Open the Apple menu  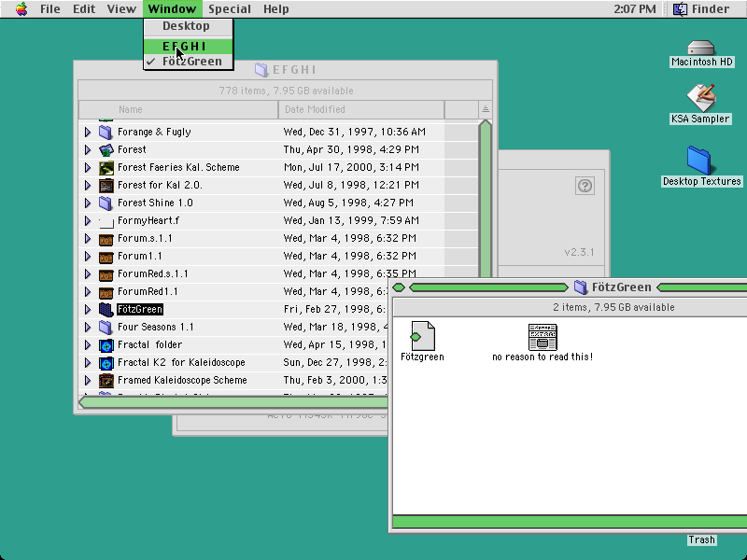21,8
